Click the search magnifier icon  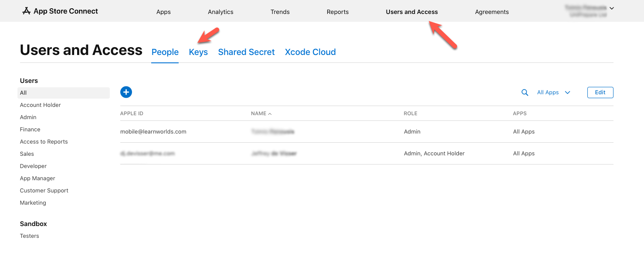525,92
